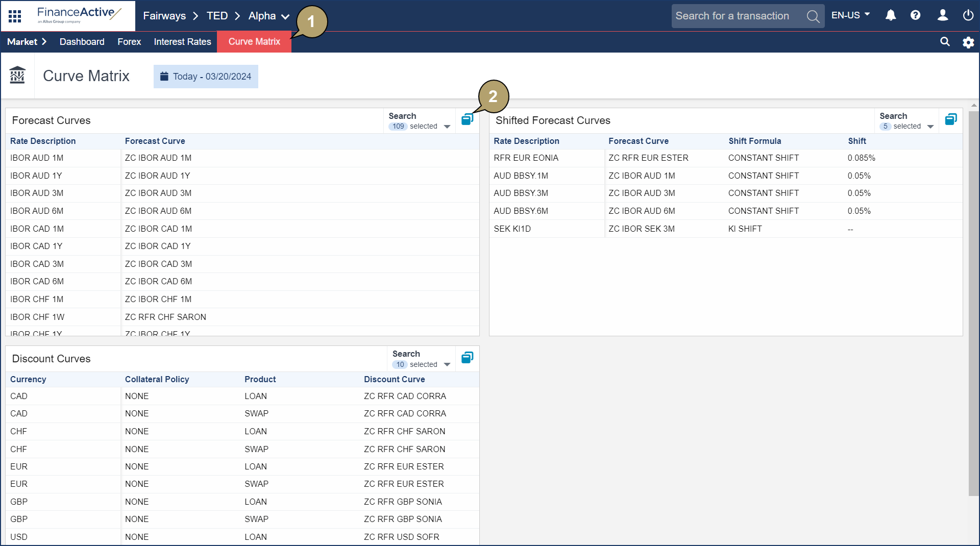980x546 pixels.
Task: Select the IBOR CHF 1W row
Action: [x=242, y=317]
